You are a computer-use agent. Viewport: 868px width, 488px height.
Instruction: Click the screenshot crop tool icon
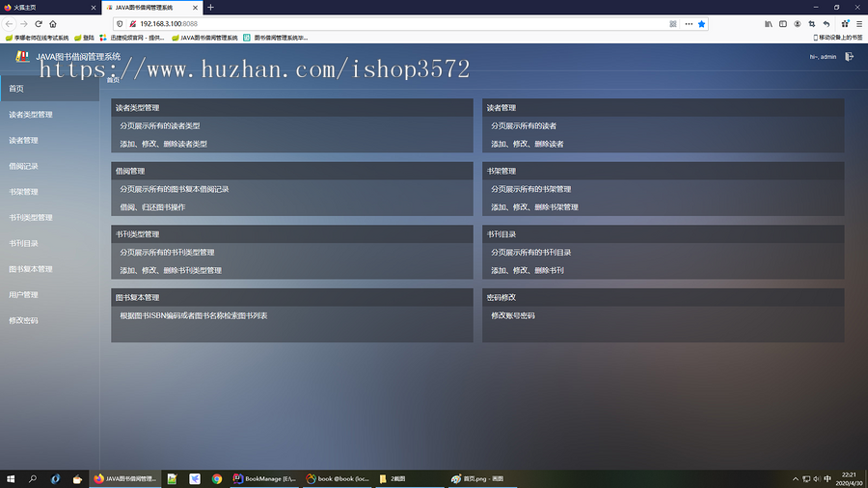811,24
